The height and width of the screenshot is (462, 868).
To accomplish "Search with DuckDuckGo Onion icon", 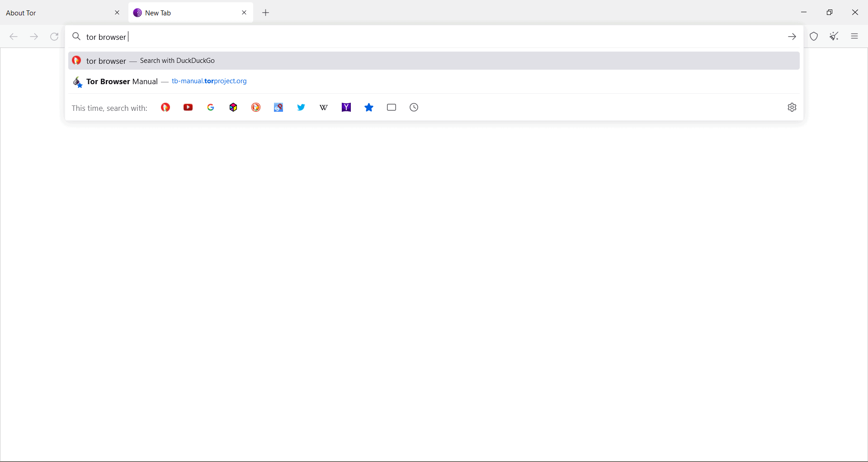I will 256,107.
